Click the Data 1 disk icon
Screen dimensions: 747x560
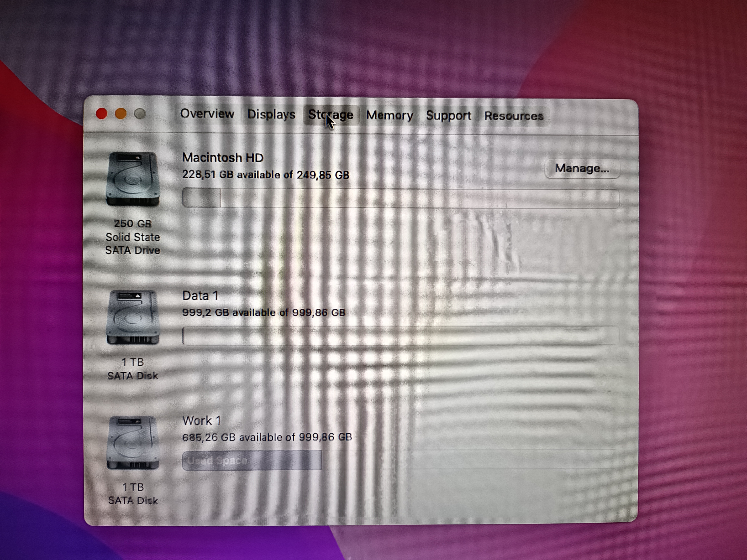133,318
